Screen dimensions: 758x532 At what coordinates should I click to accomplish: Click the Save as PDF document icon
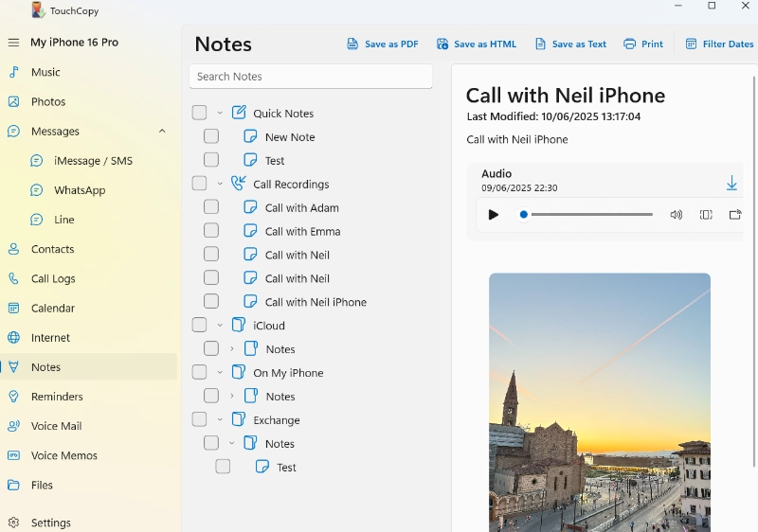click(352, 44)
